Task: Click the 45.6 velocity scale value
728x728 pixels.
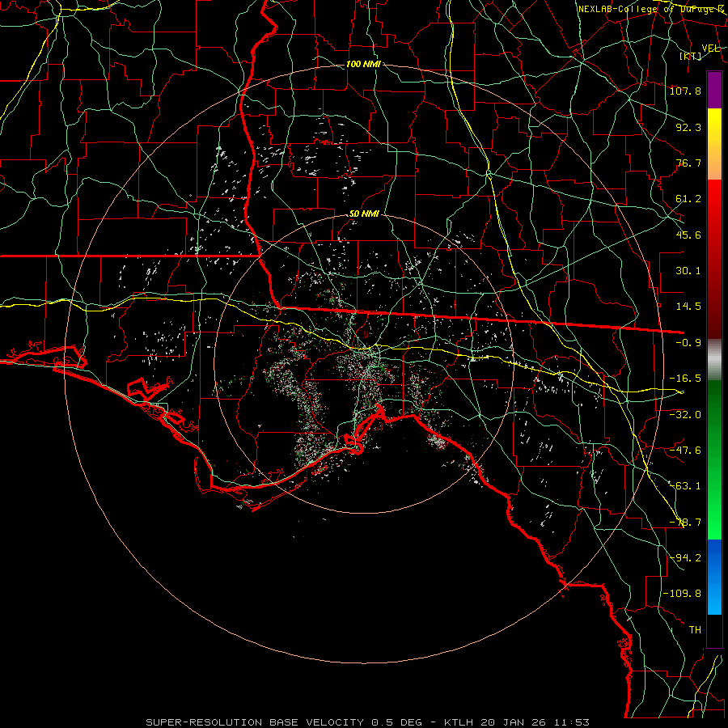Action: 688,235
